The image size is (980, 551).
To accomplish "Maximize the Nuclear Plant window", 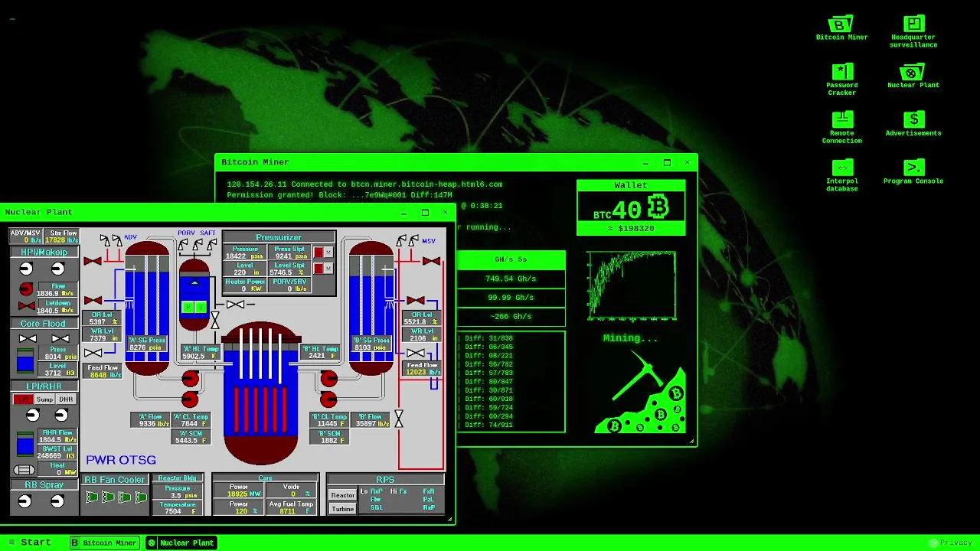I will [425, 212].
